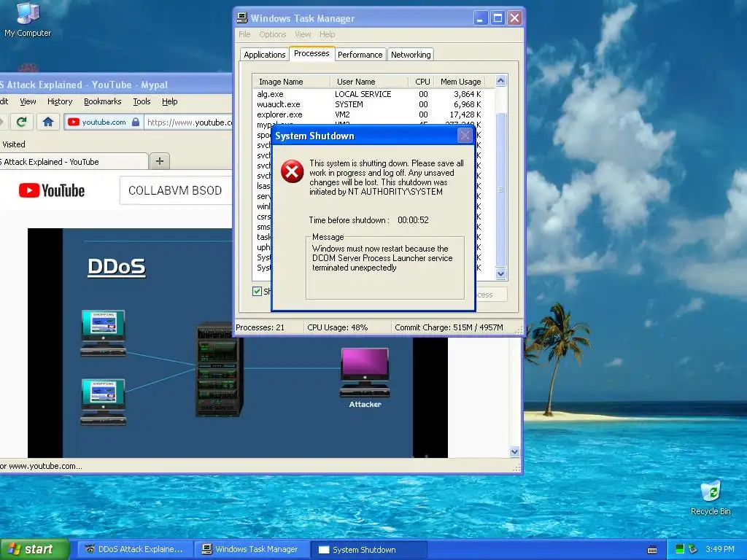Click the server rack in video
The image size is (747, 560).
coord(219,370)
